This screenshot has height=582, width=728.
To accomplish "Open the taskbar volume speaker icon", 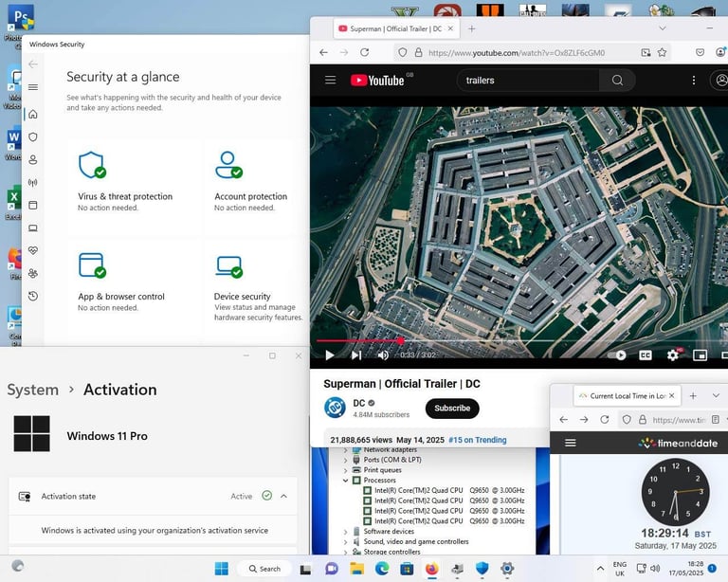I will click(x=655, y=569).
